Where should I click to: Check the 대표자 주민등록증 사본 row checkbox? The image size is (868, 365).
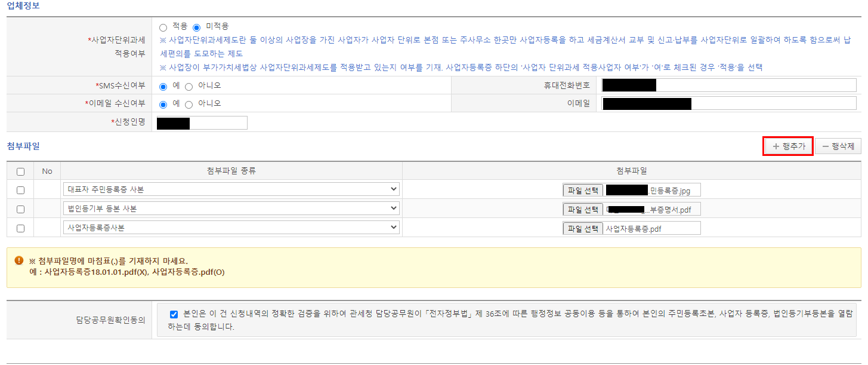click(x=20, y=190)
